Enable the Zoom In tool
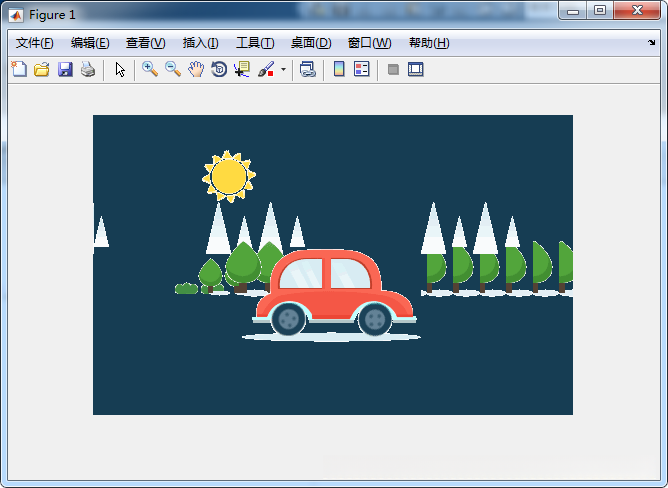This screenshot has height=488, width=668. [150, 70]
